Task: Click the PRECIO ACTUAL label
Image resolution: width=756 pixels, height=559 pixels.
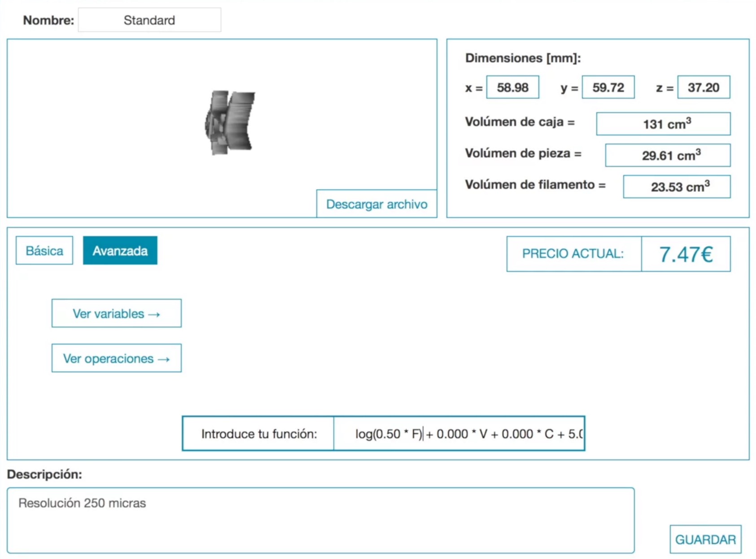Action: click(573, 254)
